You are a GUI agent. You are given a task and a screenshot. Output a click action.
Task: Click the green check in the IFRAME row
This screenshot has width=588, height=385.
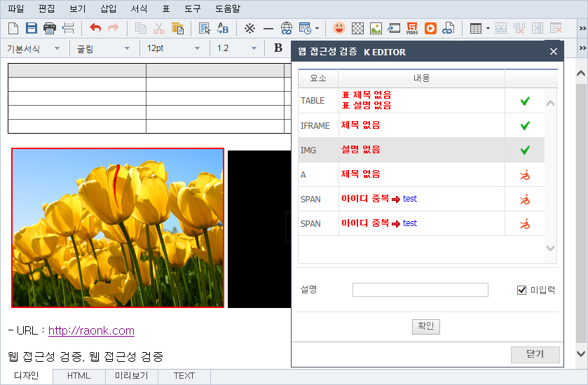(525, 125)
